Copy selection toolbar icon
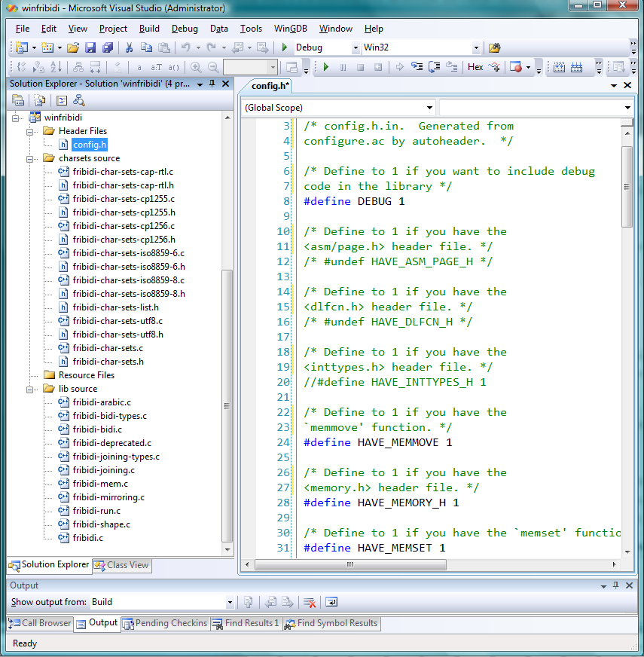The height and width of the screenshot is (657, 644). [146, 47]
